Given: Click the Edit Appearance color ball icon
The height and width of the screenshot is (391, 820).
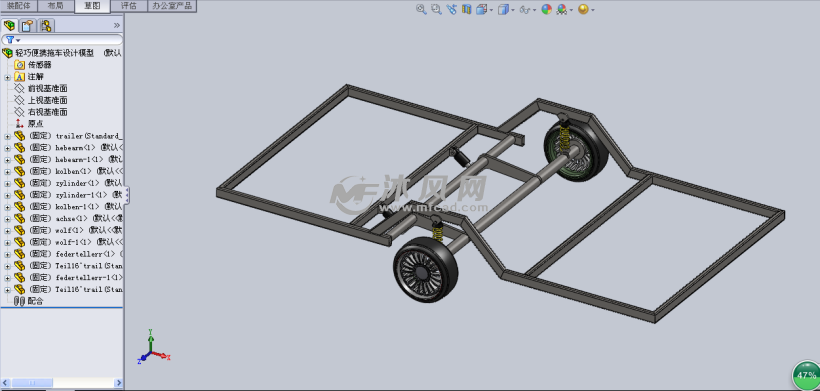Looking at the screenshot, I should (546, 9).
